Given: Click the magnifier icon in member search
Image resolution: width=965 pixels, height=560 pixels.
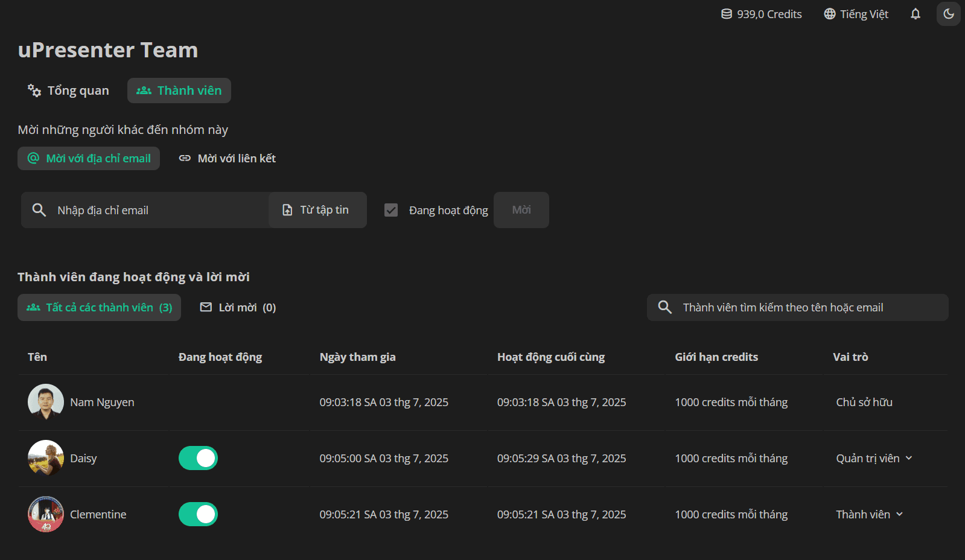Looking at the screenshot, I should [x=665, y=307].
